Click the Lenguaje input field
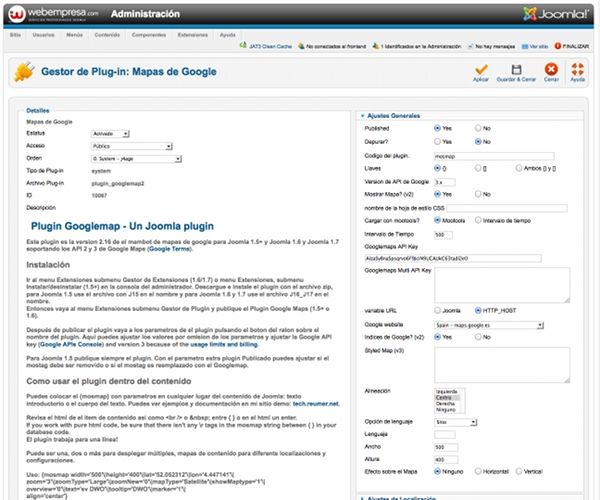 (445, 435)
